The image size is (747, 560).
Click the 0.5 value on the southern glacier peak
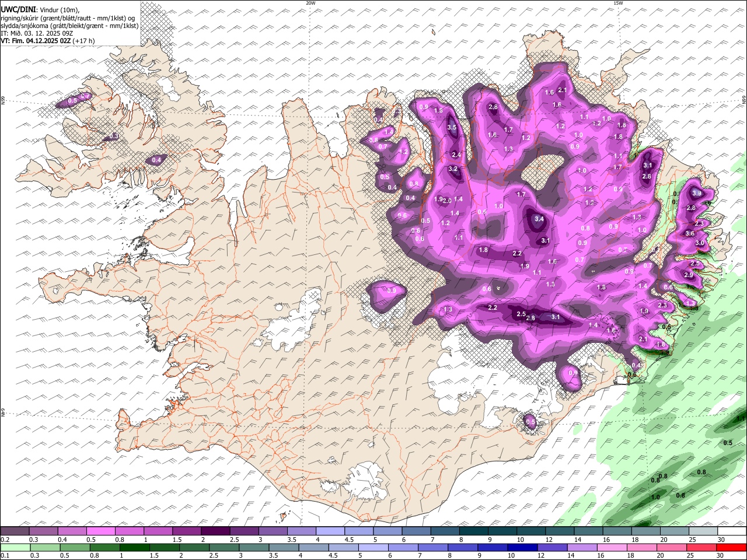(x=530, y=422)
